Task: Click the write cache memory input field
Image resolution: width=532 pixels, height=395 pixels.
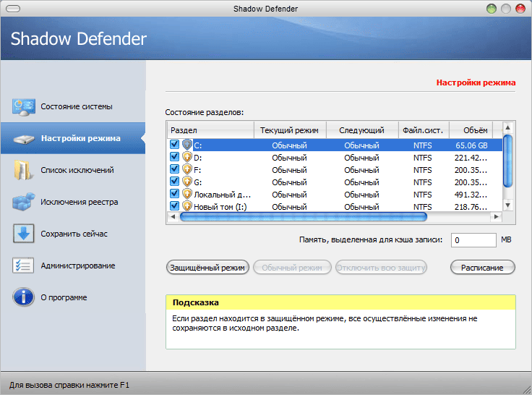Action: pos(473,240)
